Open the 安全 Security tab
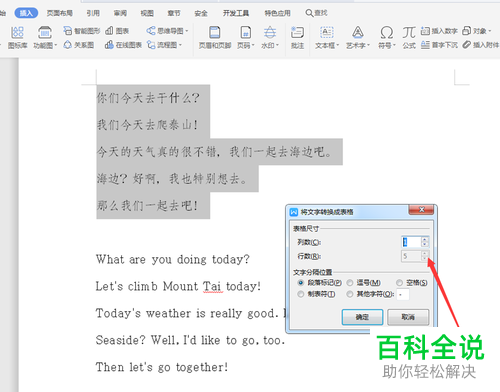Screen dimensions: 500x392 (201, 13)
